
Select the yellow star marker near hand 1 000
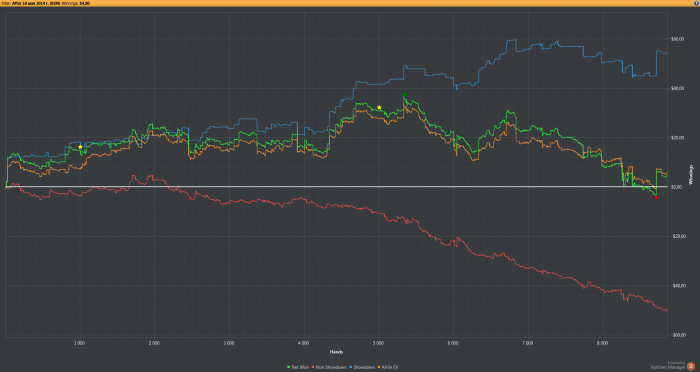point(80,147)
